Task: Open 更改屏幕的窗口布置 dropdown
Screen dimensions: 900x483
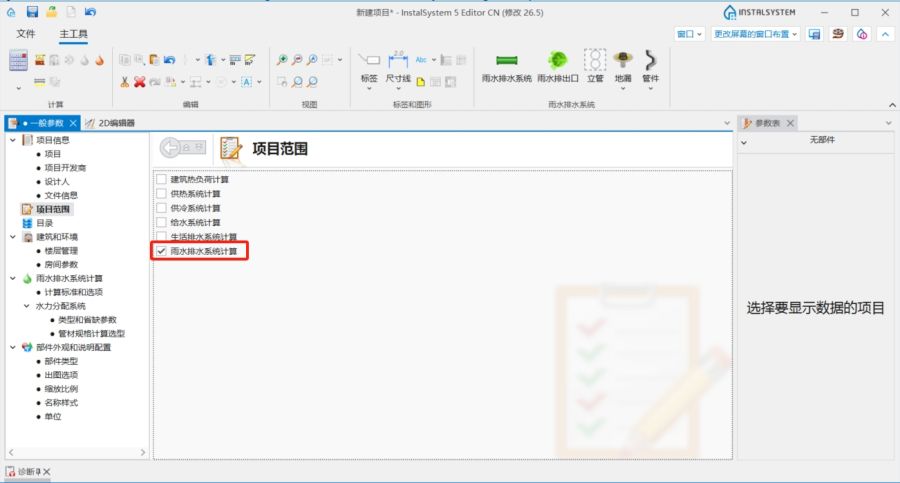Action: (755, 34)
